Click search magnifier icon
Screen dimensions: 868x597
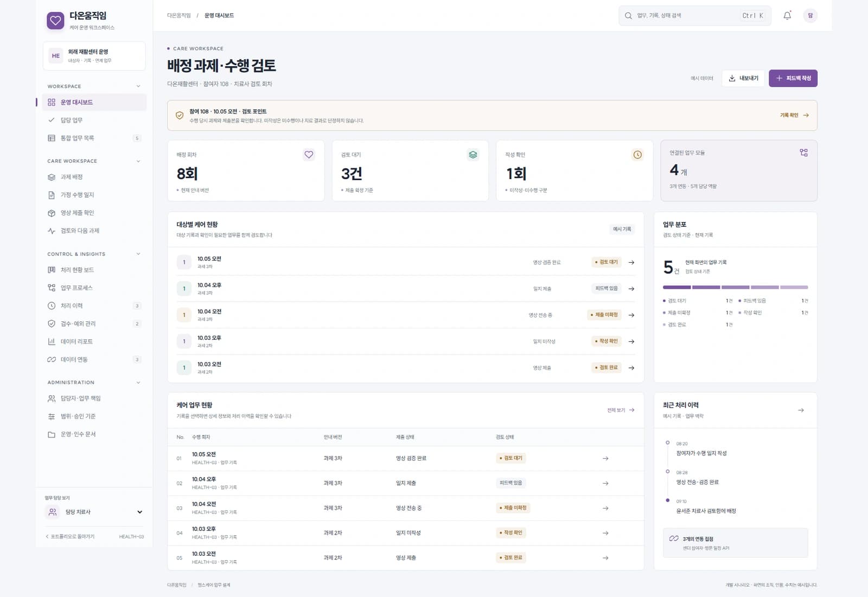coord(628,16)
